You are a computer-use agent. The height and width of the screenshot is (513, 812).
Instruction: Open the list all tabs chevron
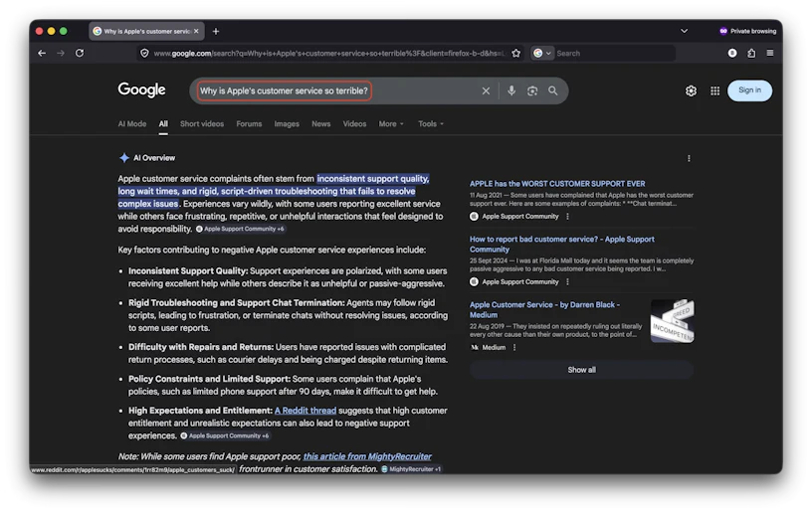(x=684, y=31)
